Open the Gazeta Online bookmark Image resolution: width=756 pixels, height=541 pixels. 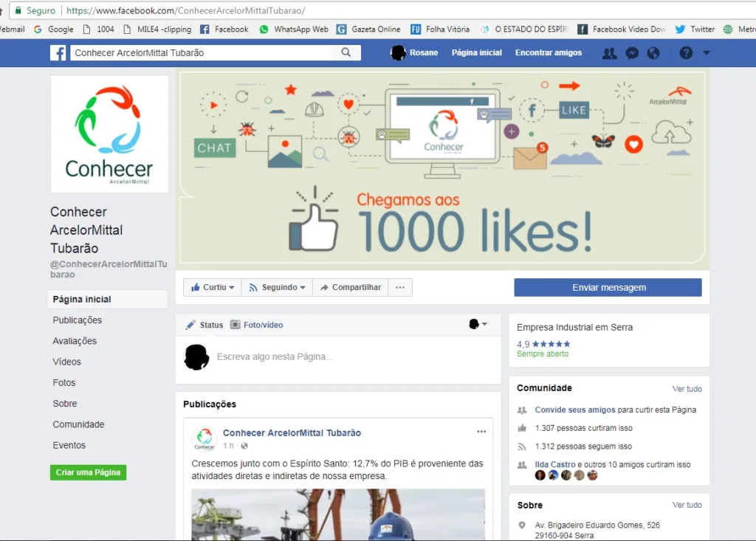tap(369, 30)
